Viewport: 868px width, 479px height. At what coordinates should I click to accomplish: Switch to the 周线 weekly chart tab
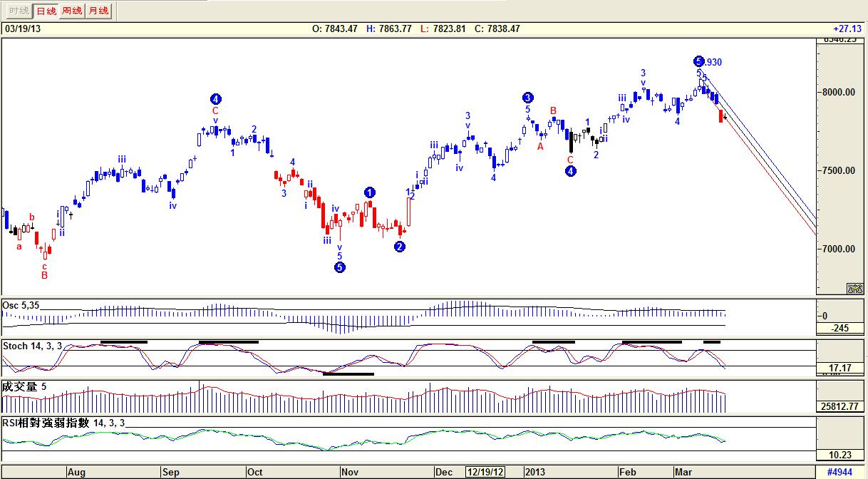pos(71,11)
